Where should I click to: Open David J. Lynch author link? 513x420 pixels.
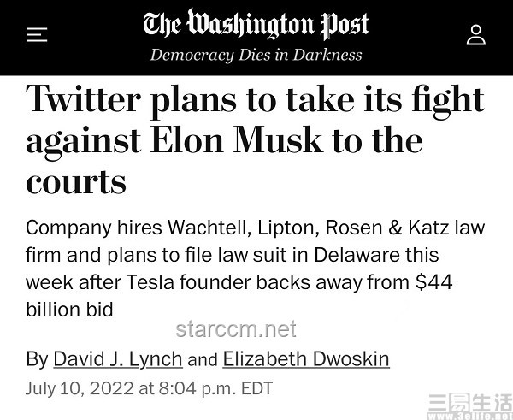(x=118, y=358)
